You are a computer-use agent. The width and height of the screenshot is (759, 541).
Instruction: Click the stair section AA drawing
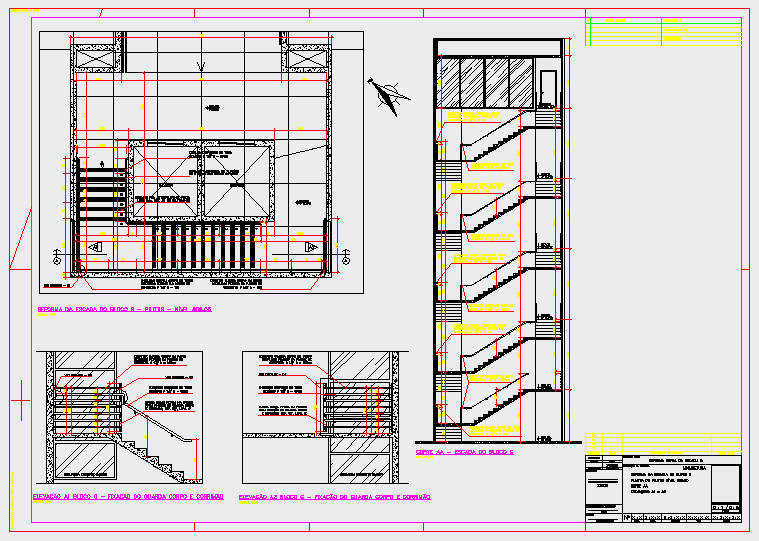click(499, 240)
